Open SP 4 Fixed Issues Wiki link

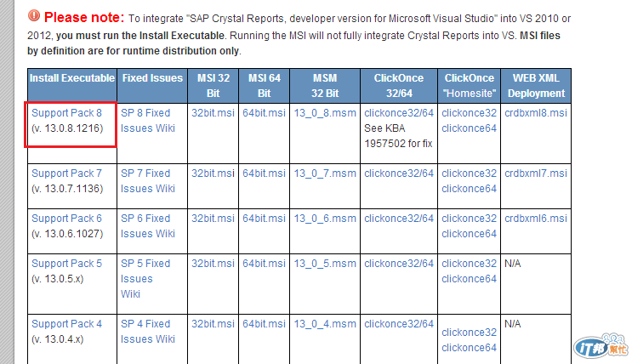(x=148, y=332)
